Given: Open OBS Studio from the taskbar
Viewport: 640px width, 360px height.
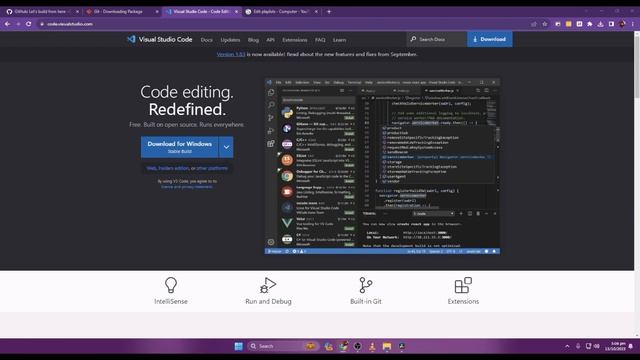Looking at the screenshot, I should click(358, 347).
